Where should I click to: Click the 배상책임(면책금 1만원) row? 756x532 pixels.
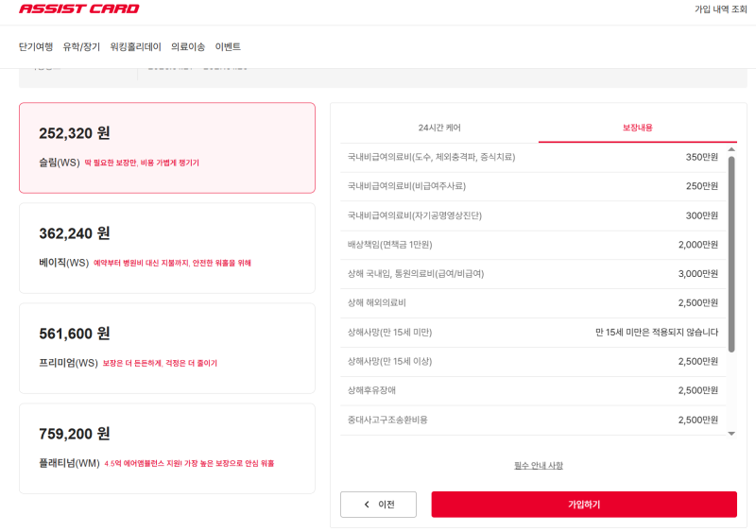point(533,245)
